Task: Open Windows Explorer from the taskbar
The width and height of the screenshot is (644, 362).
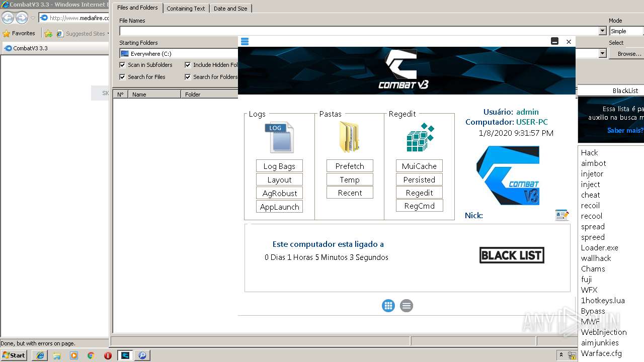Action: pos(57,355)
